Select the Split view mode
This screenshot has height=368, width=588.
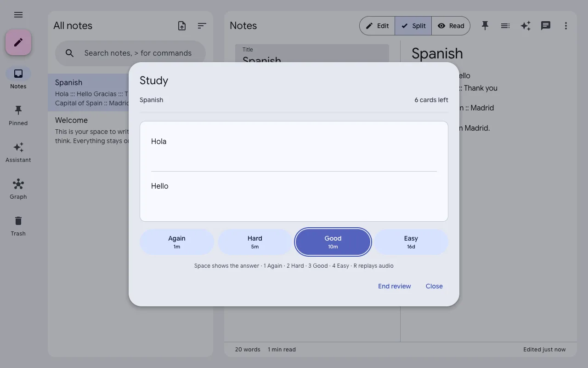pyautogui.click(x=413, y=26)
